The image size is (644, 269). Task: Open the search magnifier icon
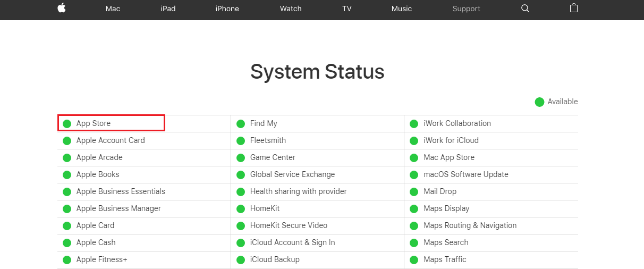click(525, 9)
